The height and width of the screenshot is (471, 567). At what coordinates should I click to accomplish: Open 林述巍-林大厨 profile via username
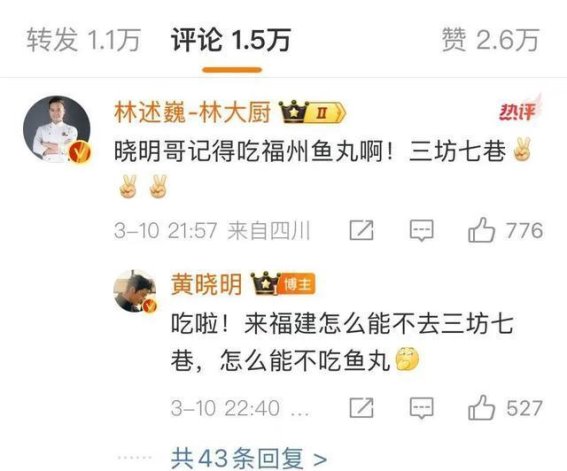click(x=192, y=112)
